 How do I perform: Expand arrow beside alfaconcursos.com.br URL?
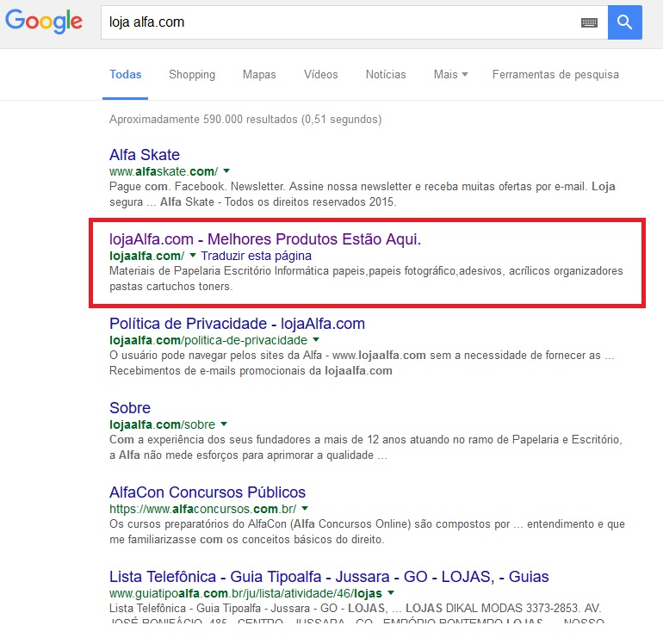click(305, 508)
